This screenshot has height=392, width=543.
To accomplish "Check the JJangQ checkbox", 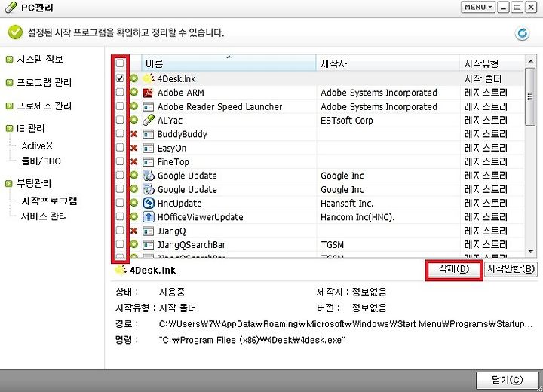I will [x=120, y=230].
